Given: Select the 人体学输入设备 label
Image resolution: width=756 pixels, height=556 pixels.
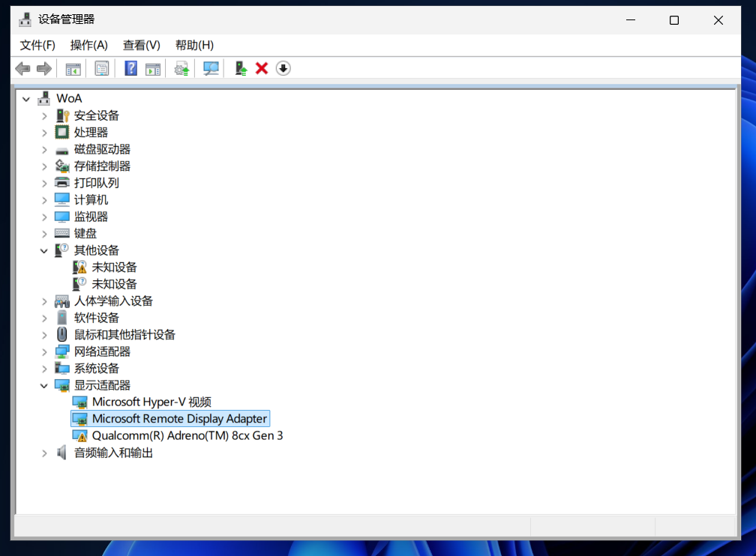Looking at the screenshot, I should point(113,300).
